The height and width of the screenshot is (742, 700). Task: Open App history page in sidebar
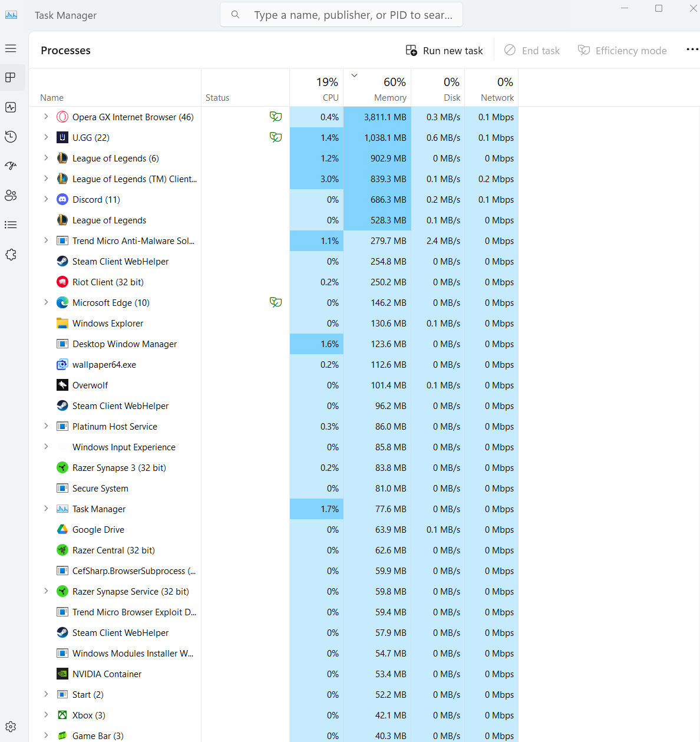tap(11, 137)
